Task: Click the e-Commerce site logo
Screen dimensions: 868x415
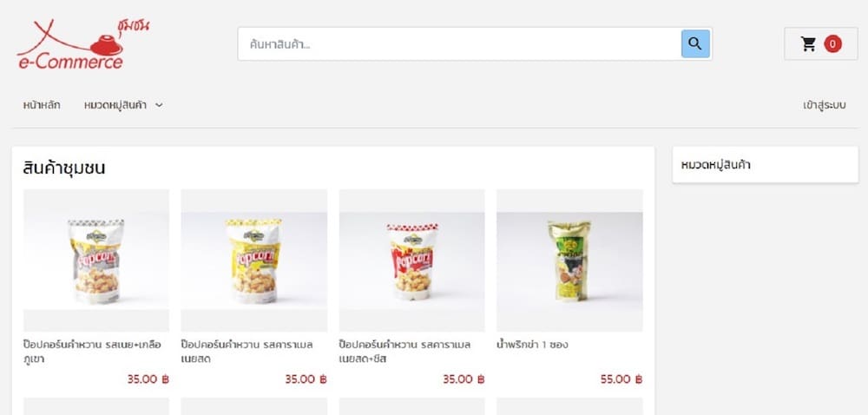Action: click(x=82, y=43)
